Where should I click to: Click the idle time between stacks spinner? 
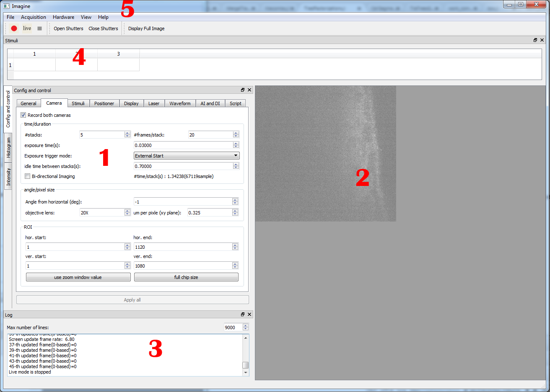236,166
